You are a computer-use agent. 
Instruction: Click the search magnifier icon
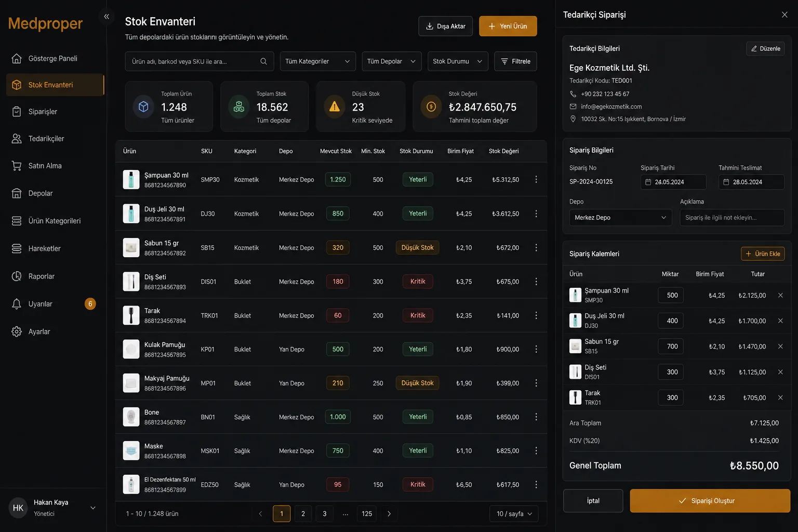coord(263,61)
